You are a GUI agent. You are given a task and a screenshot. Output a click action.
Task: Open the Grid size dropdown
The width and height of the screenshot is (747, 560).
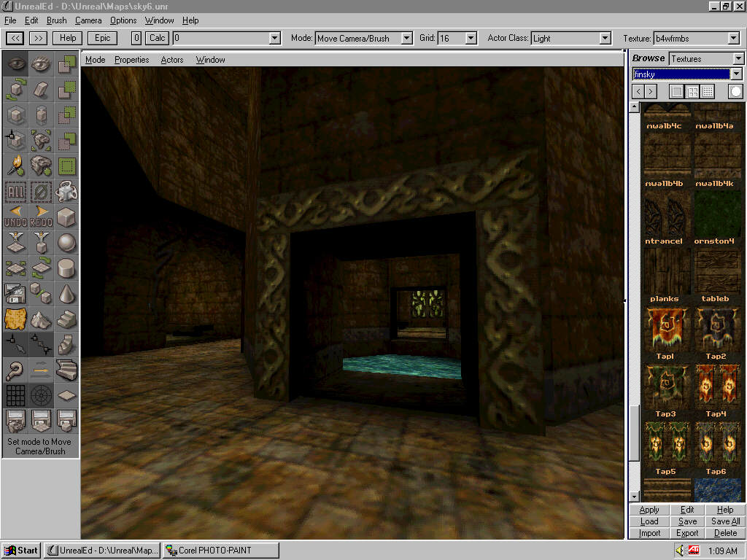[471, 38]
